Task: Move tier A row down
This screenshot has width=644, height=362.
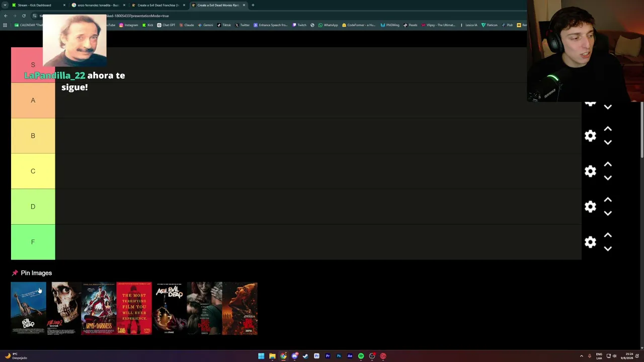Action: tap(608, 107)
